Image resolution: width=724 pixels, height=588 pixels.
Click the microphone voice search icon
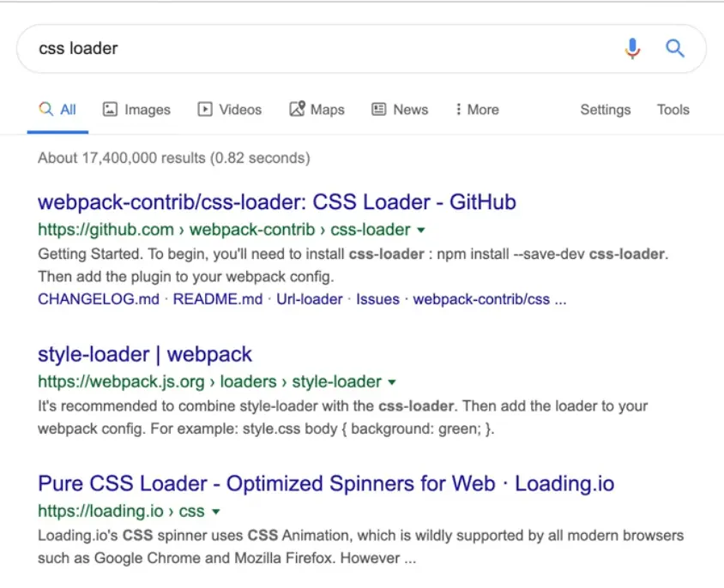pyautogui.click(x=632, y=49)
